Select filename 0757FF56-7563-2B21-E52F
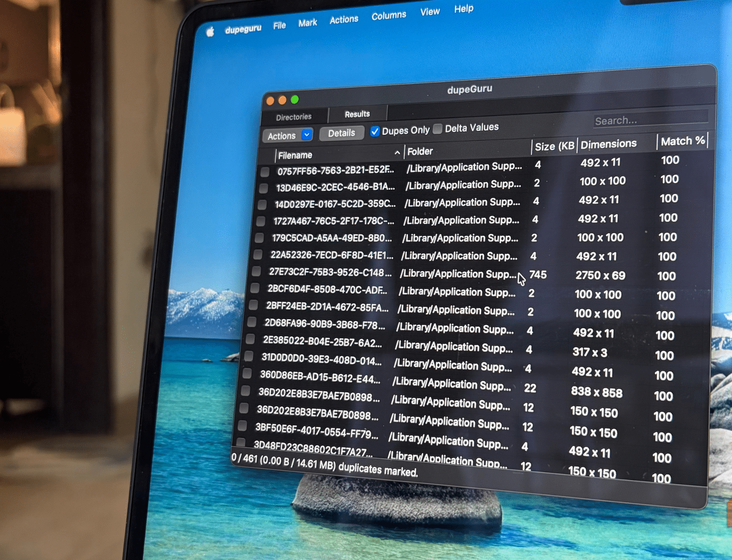 336,170
